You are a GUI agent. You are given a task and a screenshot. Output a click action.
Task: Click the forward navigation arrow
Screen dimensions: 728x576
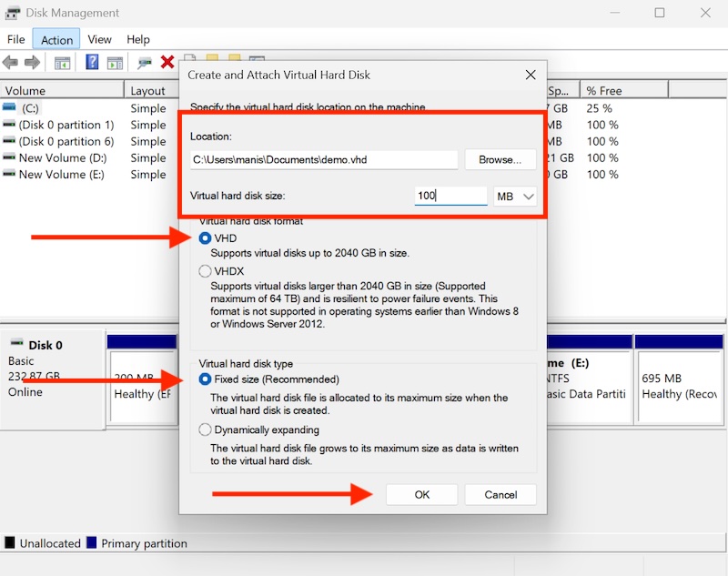[x=35, y=62]
